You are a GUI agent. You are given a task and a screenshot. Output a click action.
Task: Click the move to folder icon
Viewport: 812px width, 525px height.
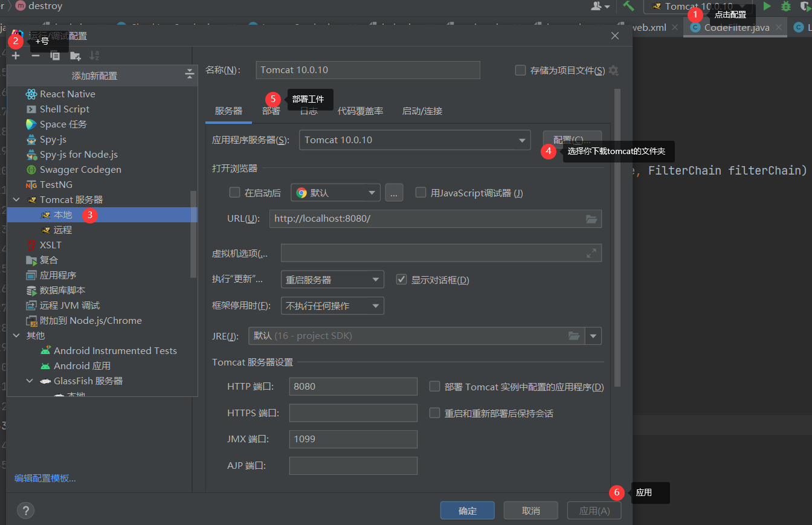pyautogui.click(x=75, y=56)
